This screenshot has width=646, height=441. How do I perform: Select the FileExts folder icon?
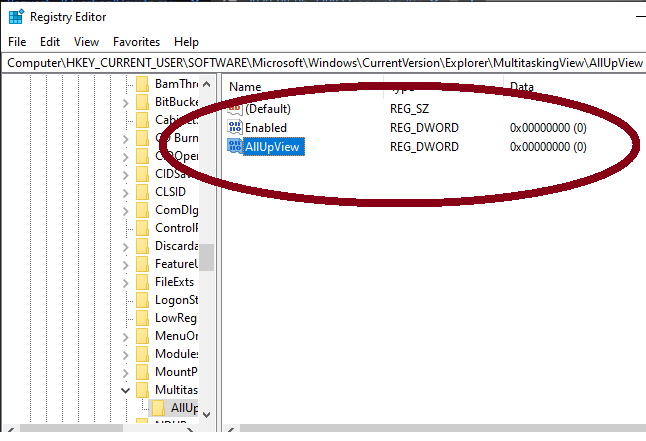[x=143, y=282]
